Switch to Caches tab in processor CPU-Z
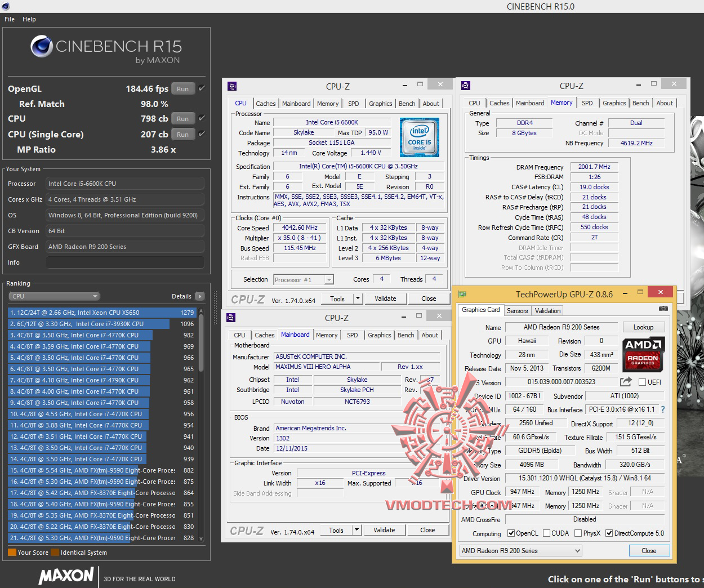This screenshot has height=588, width=704. (x=266, y=104)
